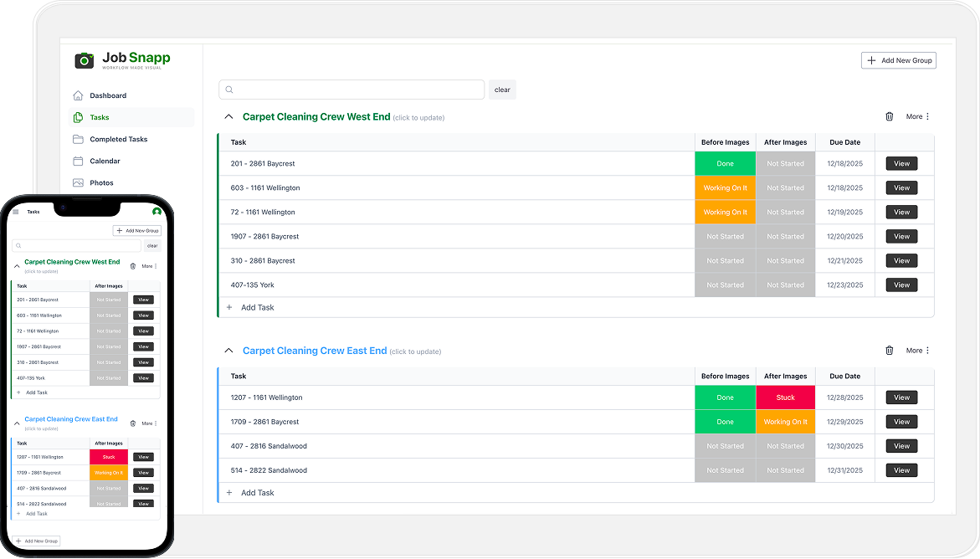Collapse the Carpet Cleaning Crew West End group
Viewport: 980px width, 559px height.
point(228,117)
